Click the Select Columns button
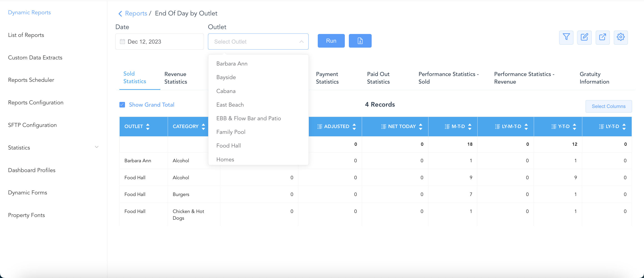Viewport: 644px width, 278px height. click(x=608, y=106)
